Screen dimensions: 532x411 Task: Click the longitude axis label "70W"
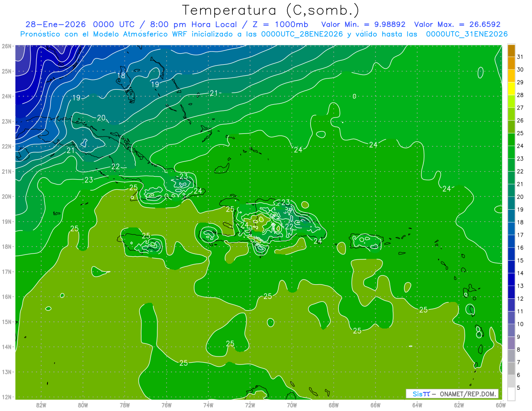click(x=292, y=404)
